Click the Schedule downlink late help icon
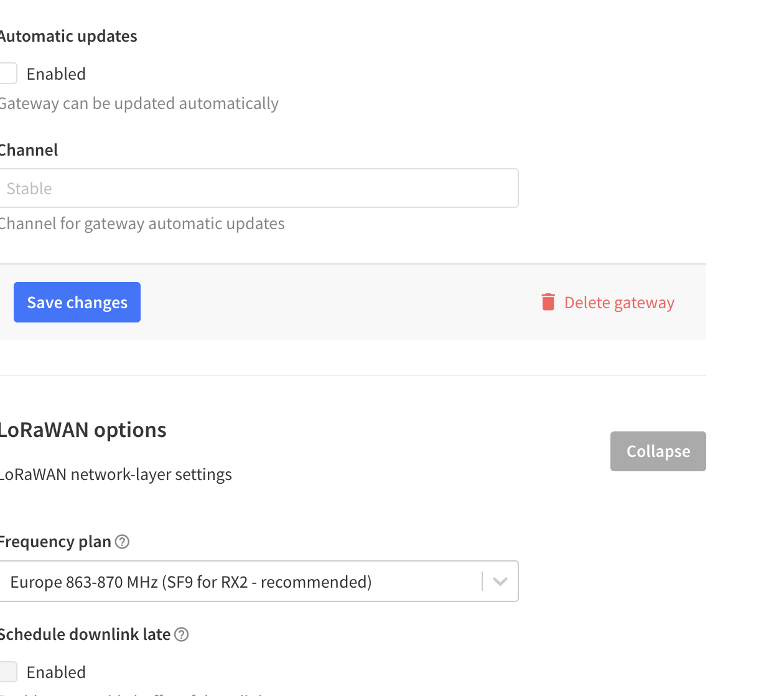784x696 pixels. [181, 634]
